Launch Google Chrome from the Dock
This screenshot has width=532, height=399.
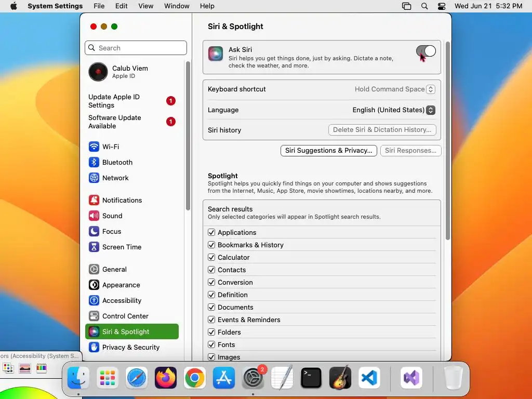coord(195,378)
